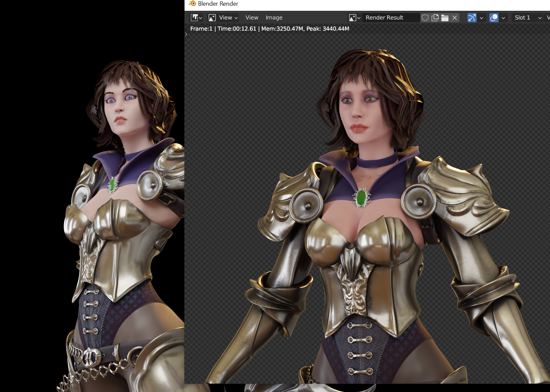Open the editor type selector
Image resolution: width=550 pixels, height=392 pixels.
pyautogui.click(x=196, y=18)
